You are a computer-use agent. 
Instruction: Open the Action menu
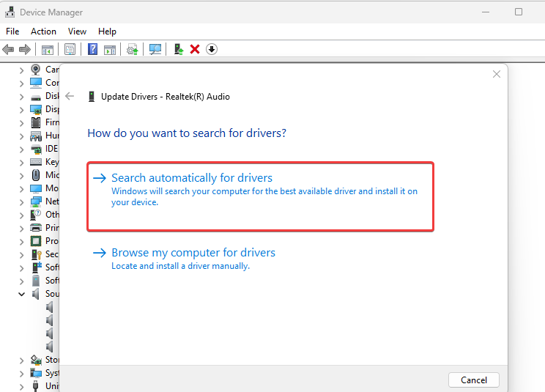tap(43, 32)
